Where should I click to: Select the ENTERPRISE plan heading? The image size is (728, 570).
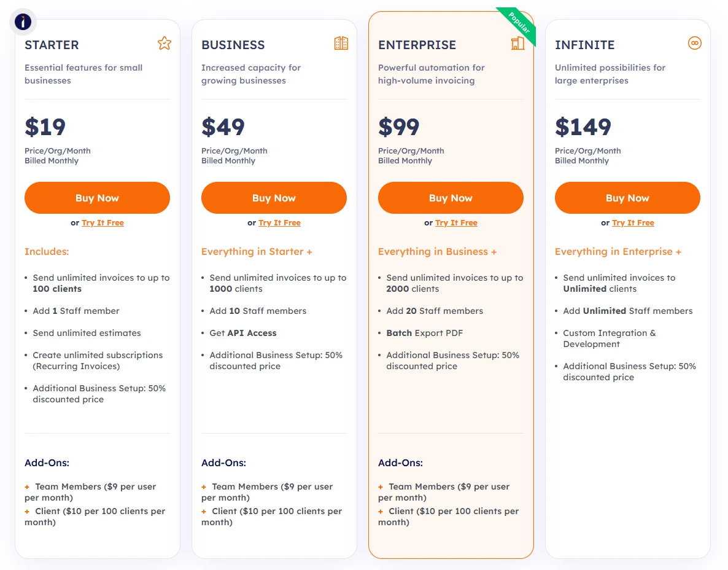(x=417, y=45)
